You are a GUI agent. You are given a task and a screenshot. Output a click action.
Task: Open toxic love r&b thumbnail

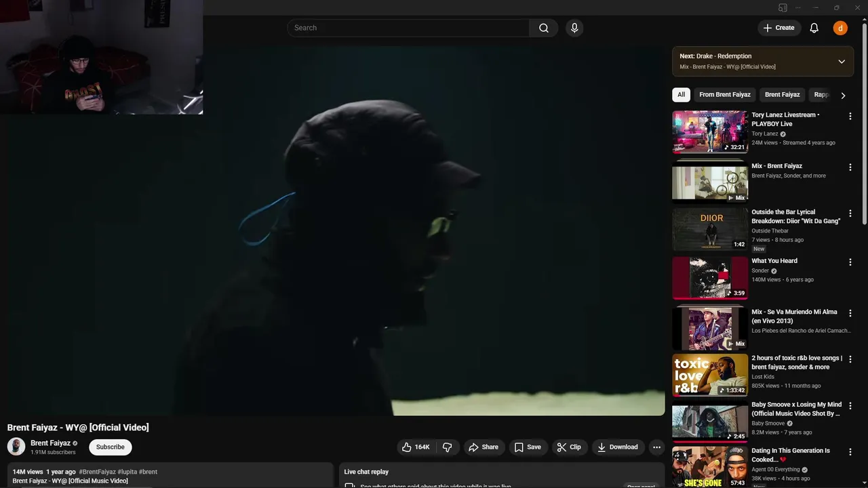pos(710,375)
